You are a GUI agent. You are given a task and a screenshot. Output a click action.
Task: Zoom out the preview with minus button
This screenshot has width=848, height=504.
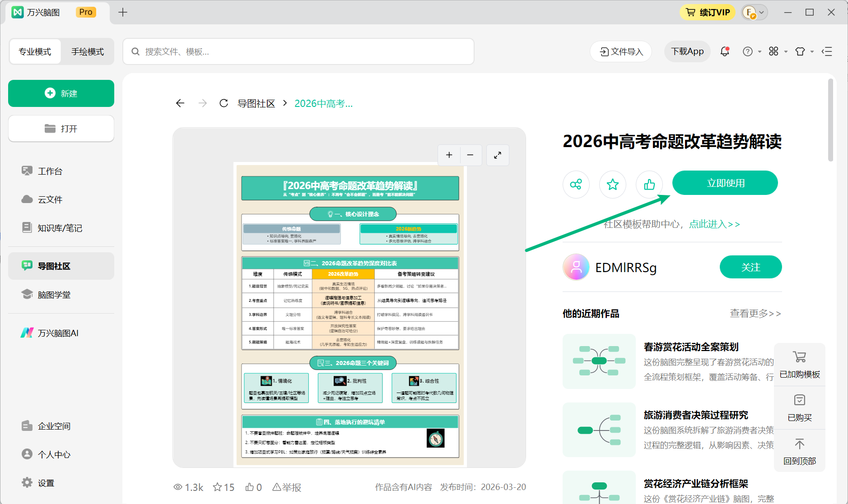[471, 155]
